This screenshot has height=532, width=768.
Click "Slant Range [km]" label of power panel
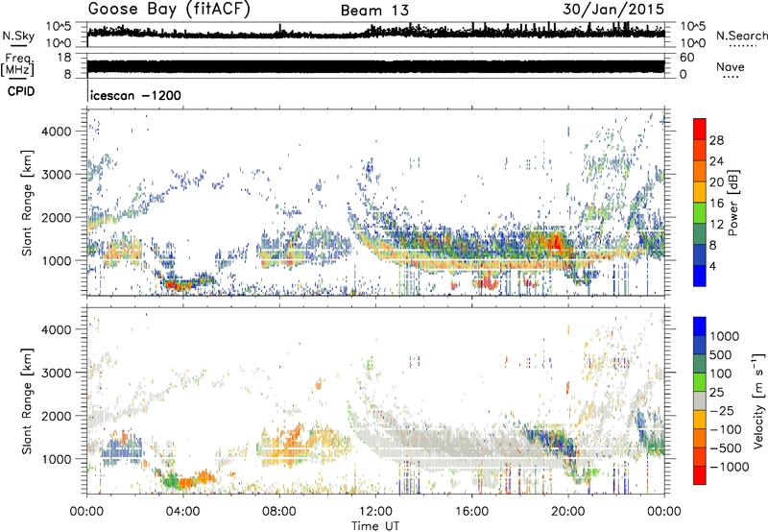pyautogui.click(x=27, y=203)
